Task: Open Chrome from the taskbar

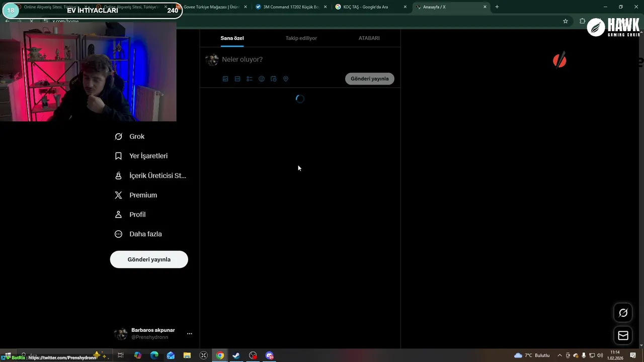Action: point(220,355)
